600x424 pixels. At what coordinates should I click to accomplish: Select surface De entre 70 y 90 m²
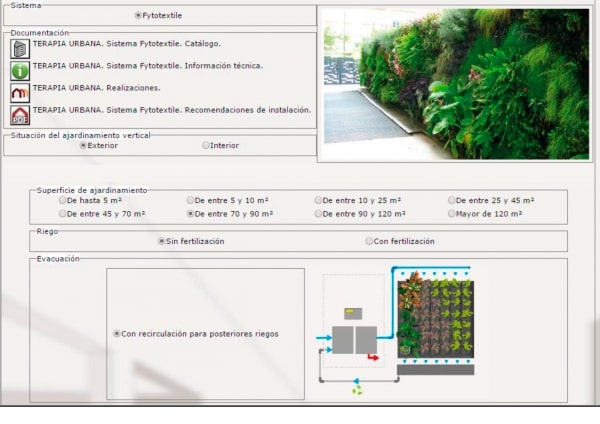(x=190, y=214)
